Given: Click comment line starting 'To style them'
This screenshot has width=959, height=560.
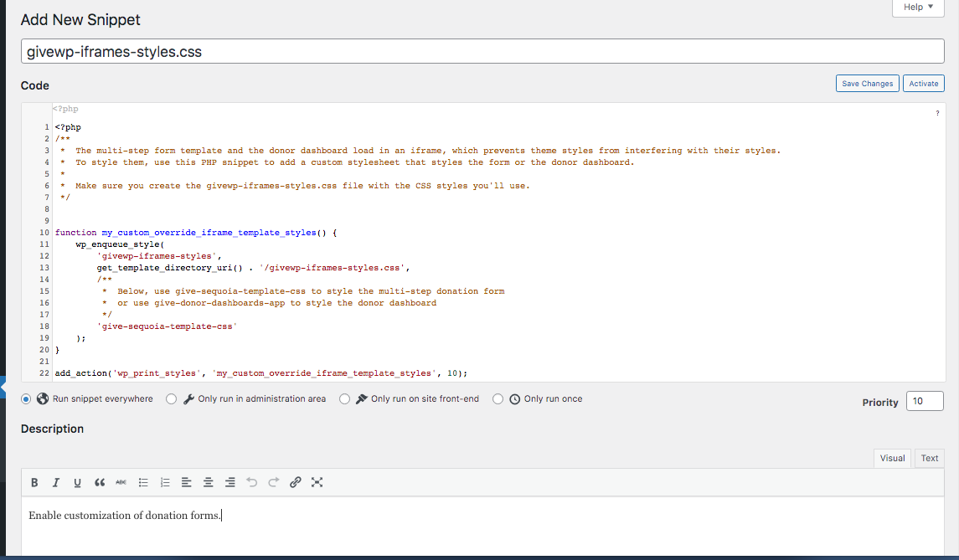Looking at the screenshot, I should [347, 162].
